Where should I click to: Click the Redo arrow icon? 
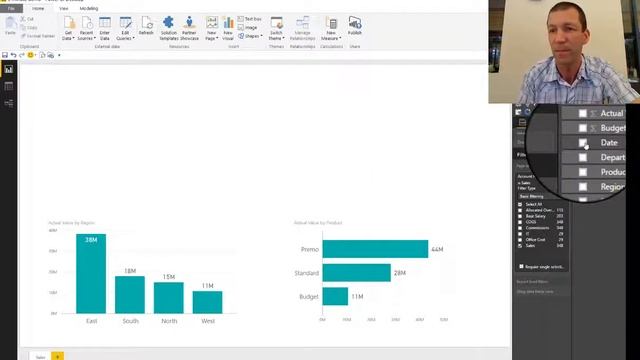(22, 55)
